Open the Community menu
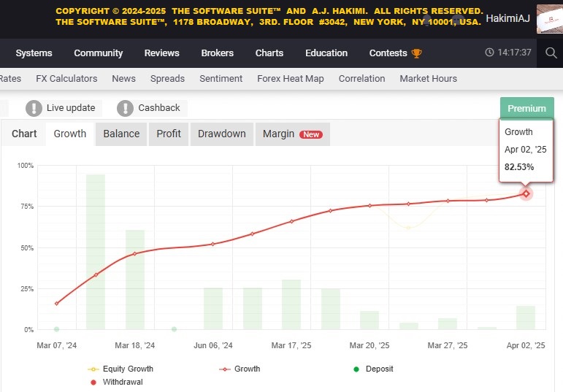The height and width of the screenshot is (392, 563). click(99, 53)
